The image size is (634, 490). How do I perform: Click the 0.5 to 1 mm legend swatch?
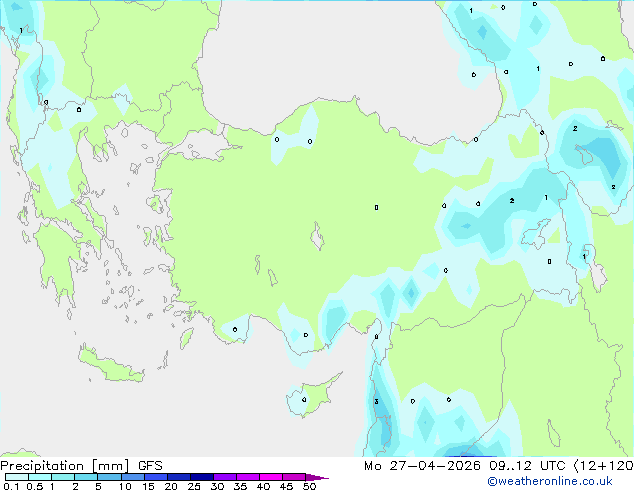click(40, 477)
